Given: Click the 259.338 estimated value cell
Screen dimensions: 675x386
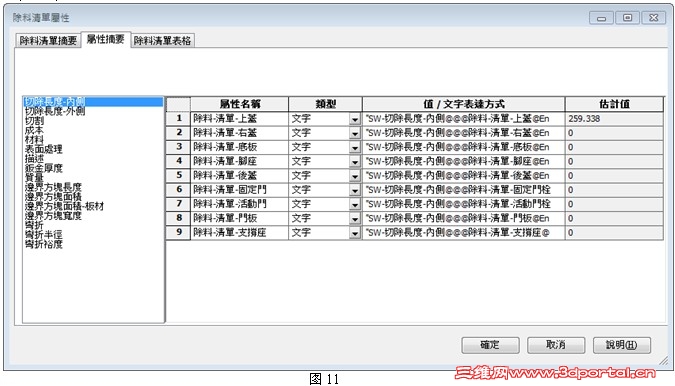Looking at the screenshot, I should coord(614,119).
